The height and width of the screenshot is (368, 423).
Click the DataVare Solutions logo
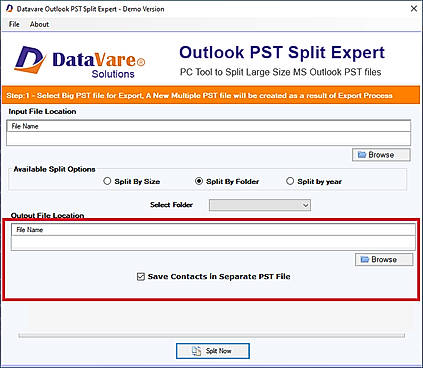[80, 62]
